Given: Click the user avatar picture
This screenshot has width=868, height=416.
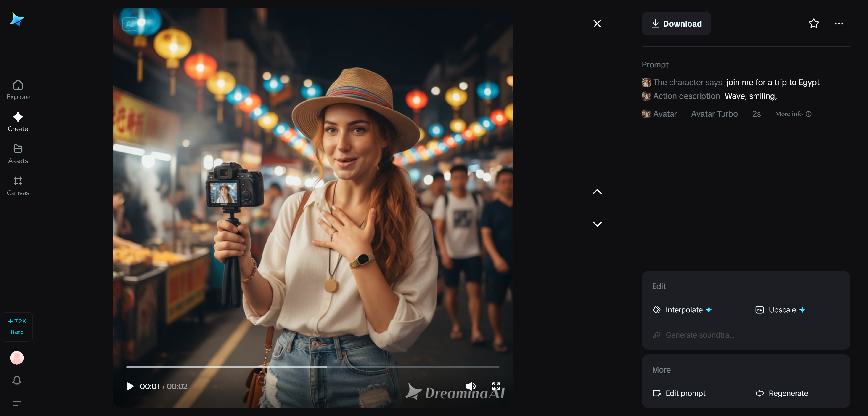Looking at the screenshot, I should coord(17,358).
